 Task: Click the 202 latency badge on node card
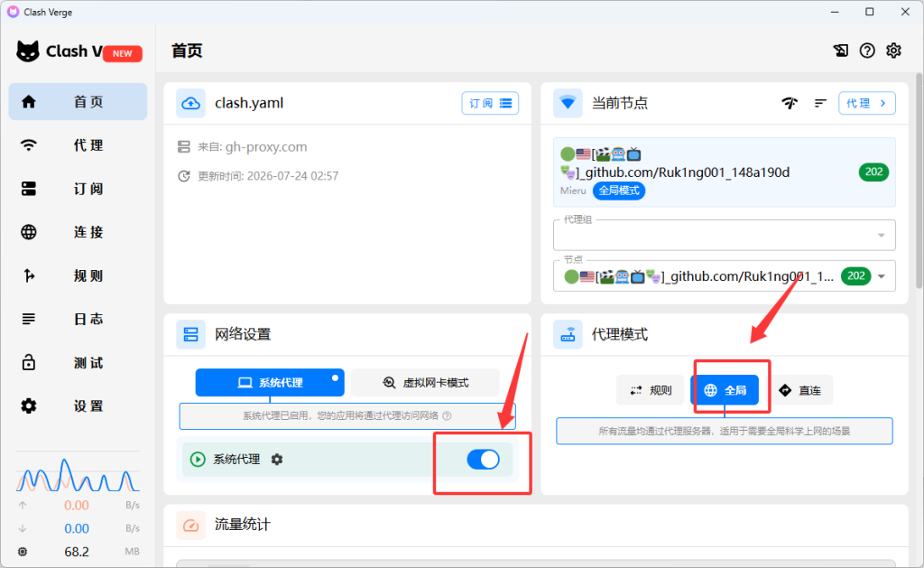tap(873, 172)
